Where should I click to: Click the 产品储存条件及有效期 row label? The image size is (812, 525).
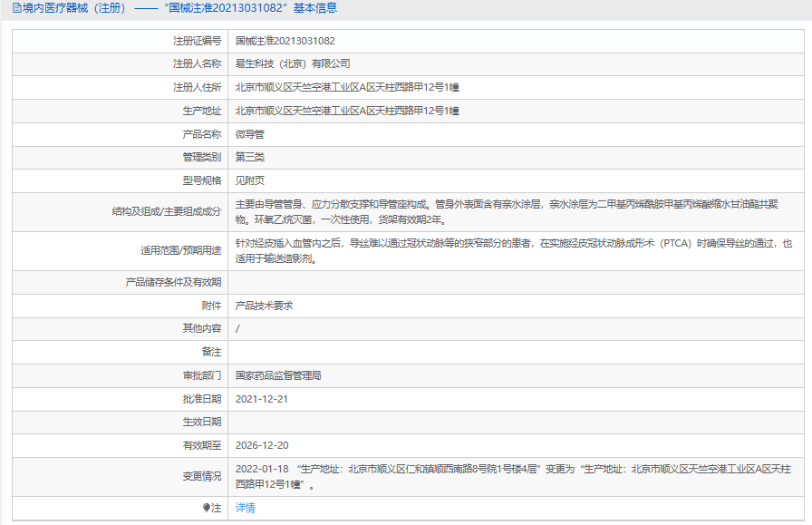[x=173, y=282]
